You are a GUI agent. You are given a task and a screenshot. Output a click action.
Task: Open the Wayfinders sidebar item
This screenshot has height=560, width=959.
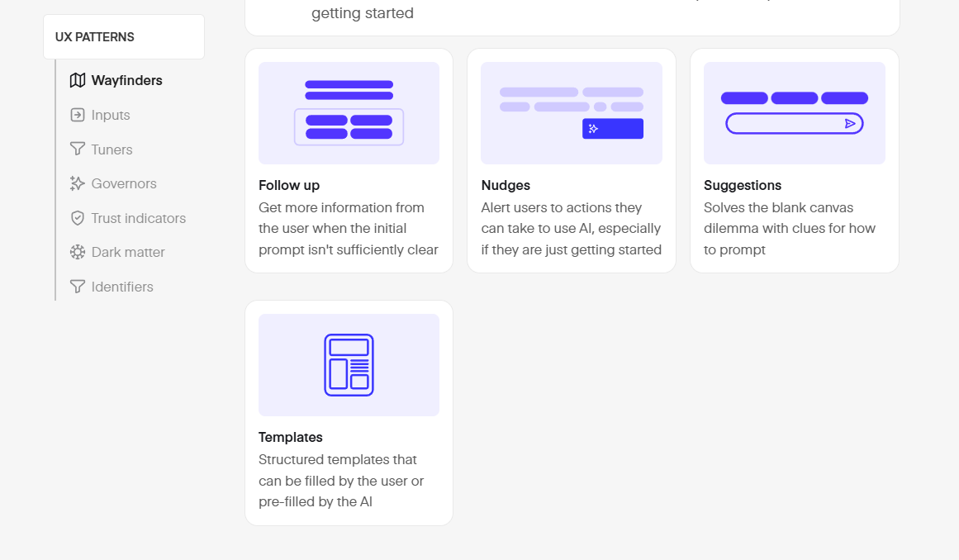(x=126, y=80)
